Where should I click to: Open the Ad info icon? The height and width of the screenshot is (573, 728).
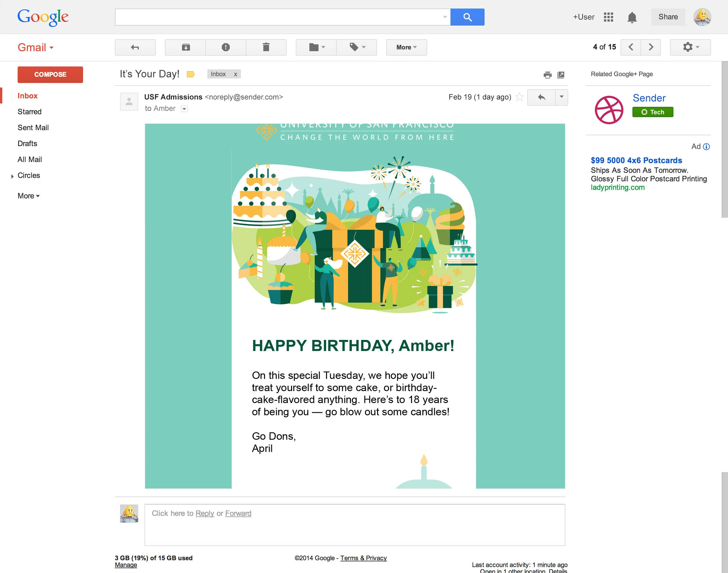(706, 147)
